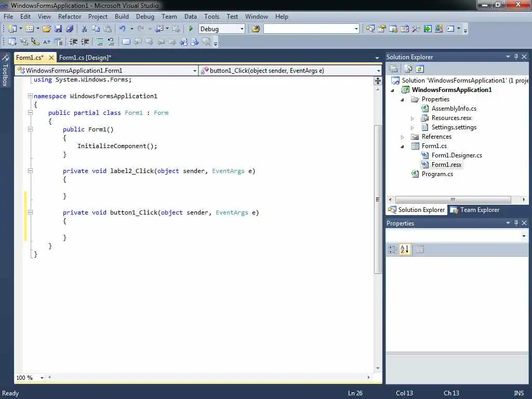Open the Properties Window toolbar icon
532x399 pixels.
[x=382, y=29]
